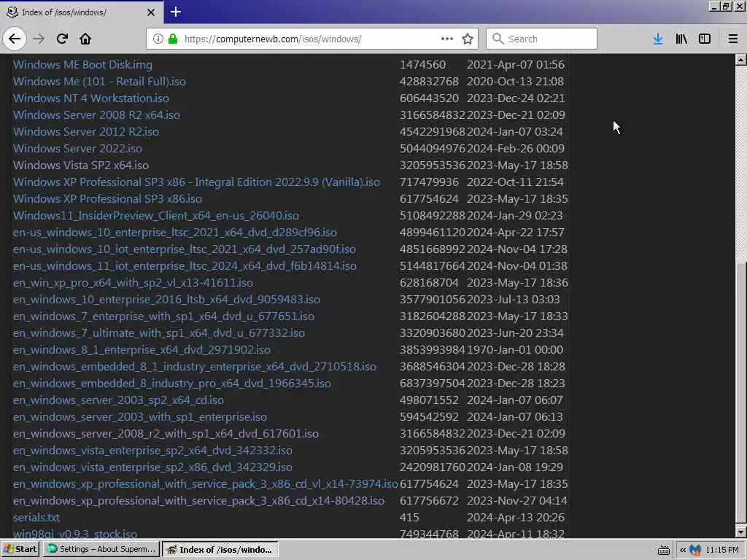Click Windows11_InsiderPreview_Client_x64 iso link
This screenshot has width=747, height=560.
pos(156,215)
